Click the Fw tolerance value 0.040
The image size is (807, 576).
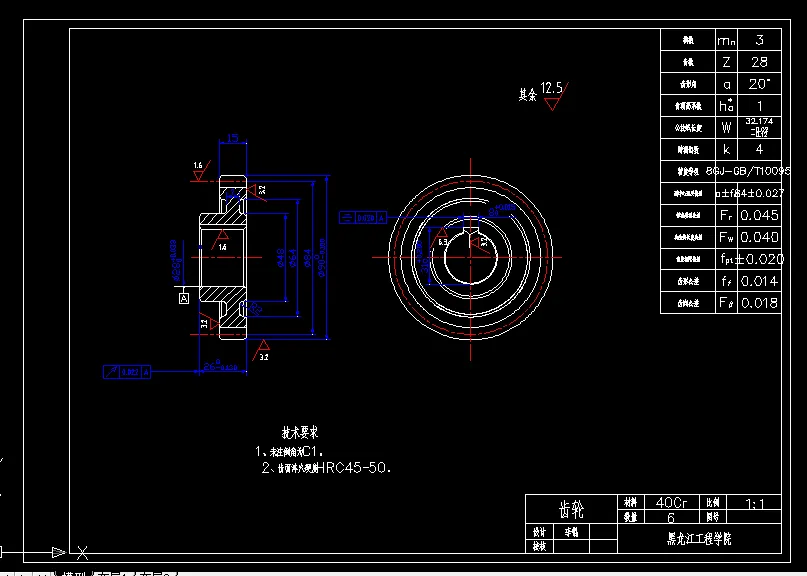760,237
